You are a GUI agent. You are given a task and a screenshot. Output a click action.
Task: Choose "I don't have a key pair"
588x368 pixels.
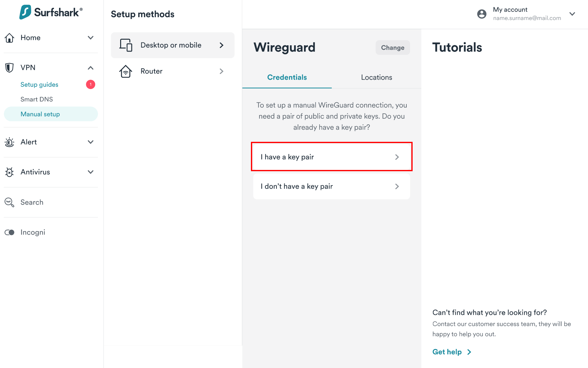331,186
